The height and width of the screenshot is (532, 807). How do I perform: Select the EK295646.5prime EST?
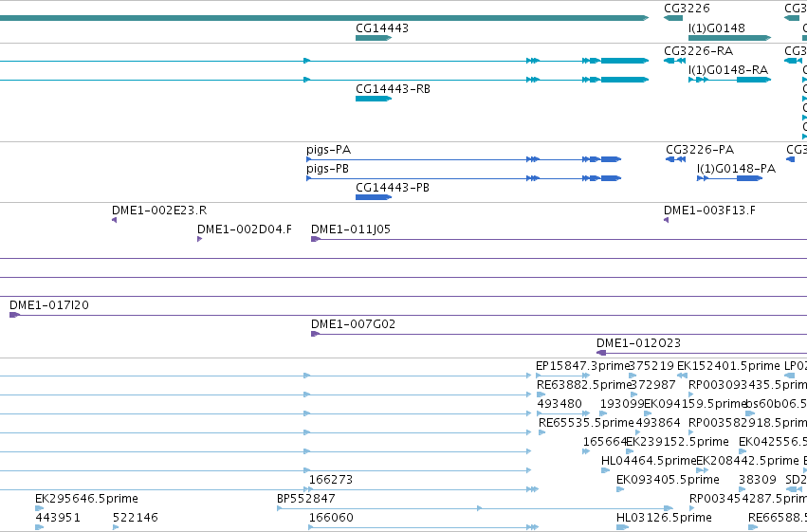(x=40, y=508)
